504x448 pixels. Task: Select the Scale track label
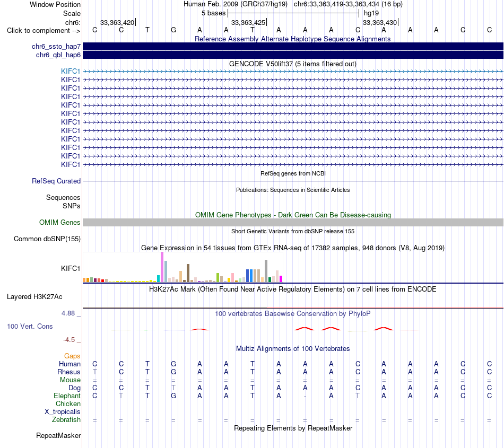pyautogui.click(x=72, y=13)
